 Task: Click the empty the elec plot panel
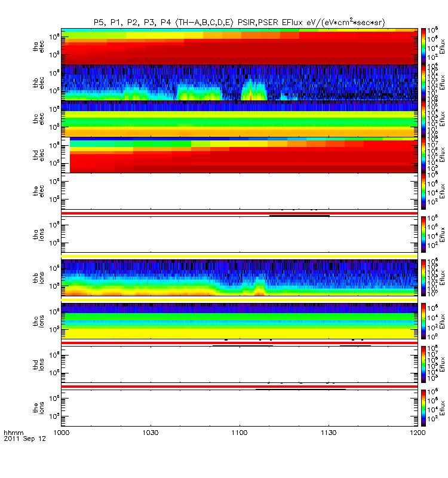pos(240,191)
